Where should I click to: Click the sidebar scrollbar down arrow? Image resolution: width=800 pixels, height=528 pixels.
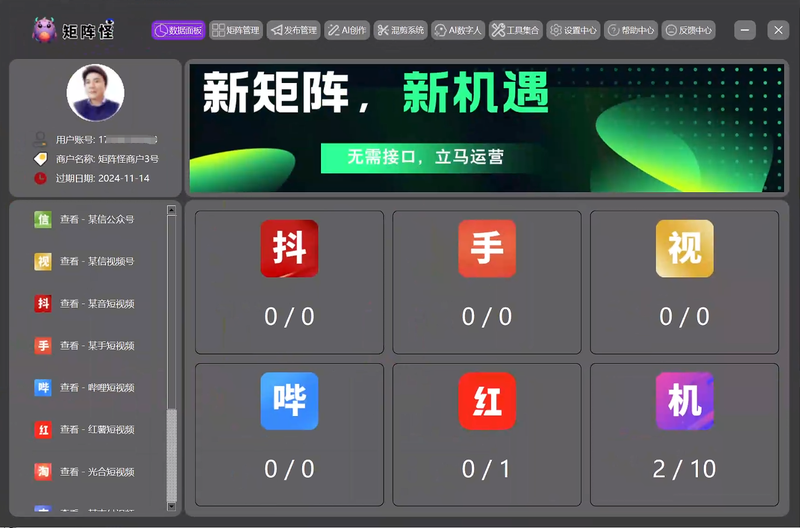pos(171,507)
